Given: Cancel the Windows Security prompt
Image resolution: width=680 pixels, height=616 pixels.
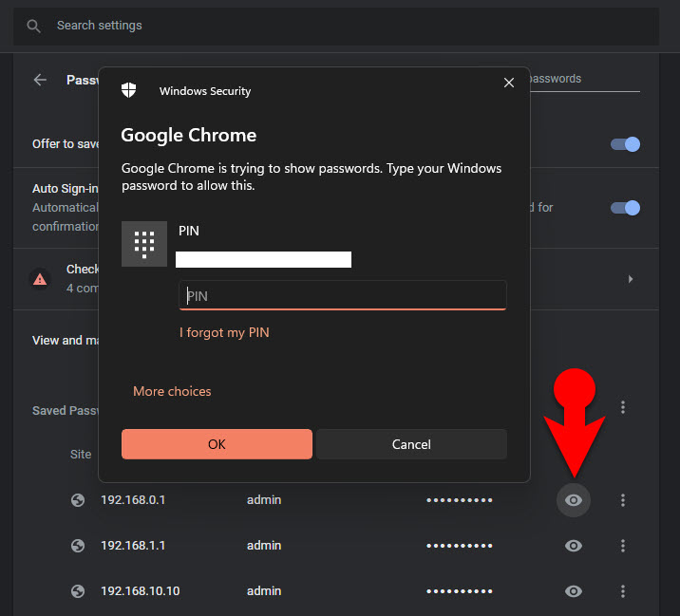Looking at the screenshot, I should click(411, 444).
